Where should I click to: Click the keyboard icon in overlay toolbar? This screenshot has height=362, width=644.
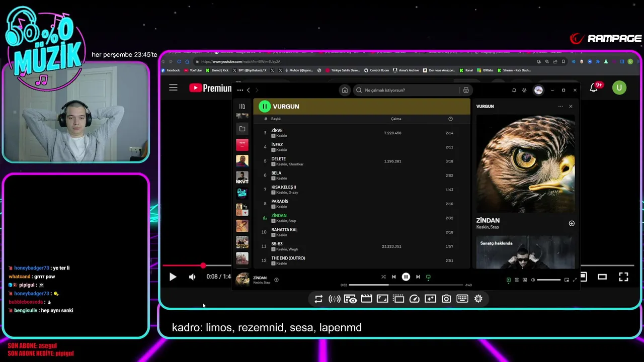pyautogui.click(x=462, y=299)
